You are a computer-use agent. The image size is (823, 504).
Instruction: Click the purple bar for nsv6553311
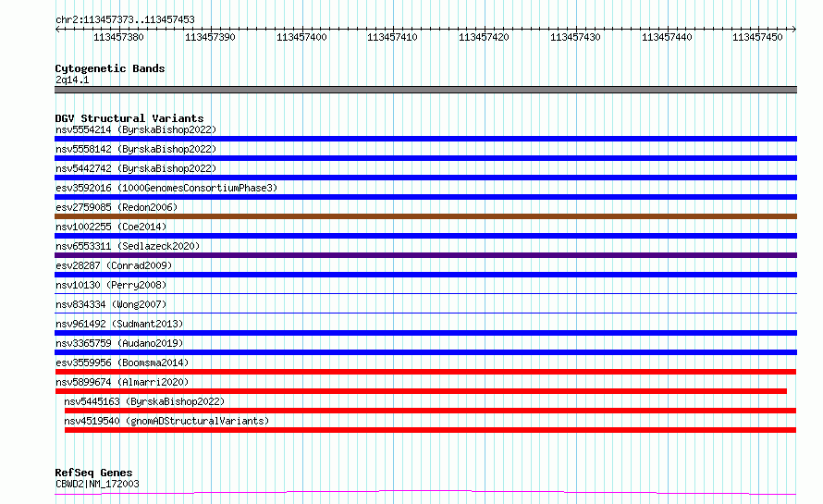(425, 255)
